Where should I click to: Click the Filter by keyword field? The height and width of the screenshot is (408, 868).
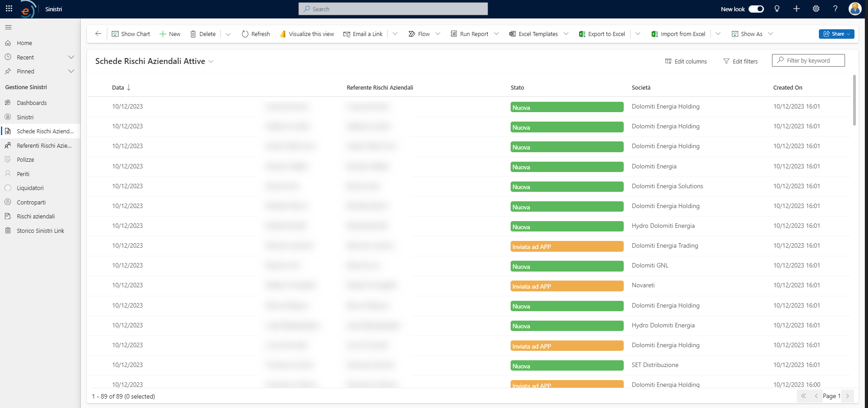[x=809, y=60]
